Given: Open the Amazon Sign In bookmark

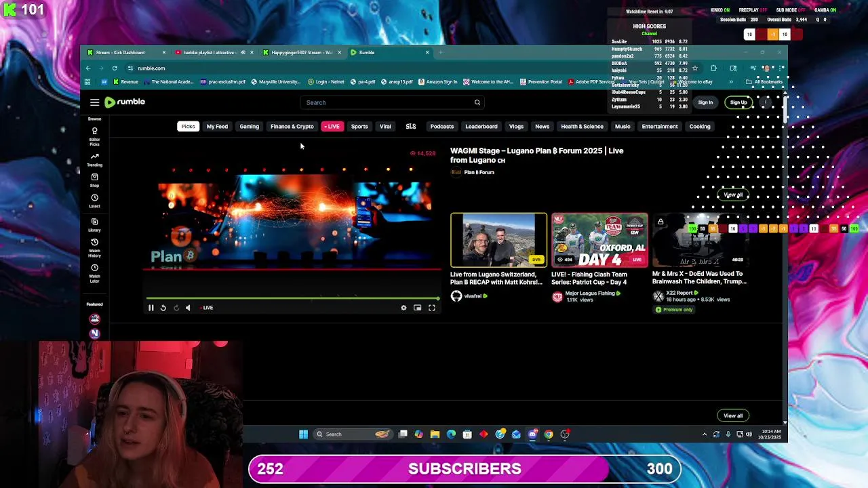Looking at the screenshot, I should point(437,82).
